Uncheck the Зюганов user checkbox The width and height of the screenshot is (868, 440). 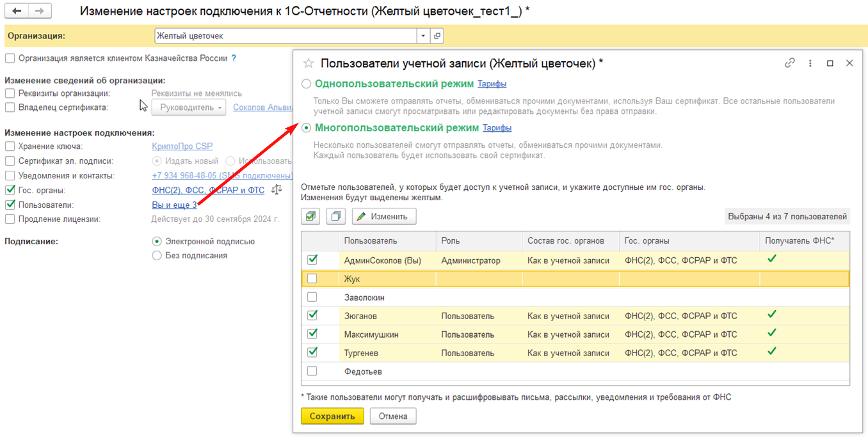pyautogui.click(x=312, y=316)
